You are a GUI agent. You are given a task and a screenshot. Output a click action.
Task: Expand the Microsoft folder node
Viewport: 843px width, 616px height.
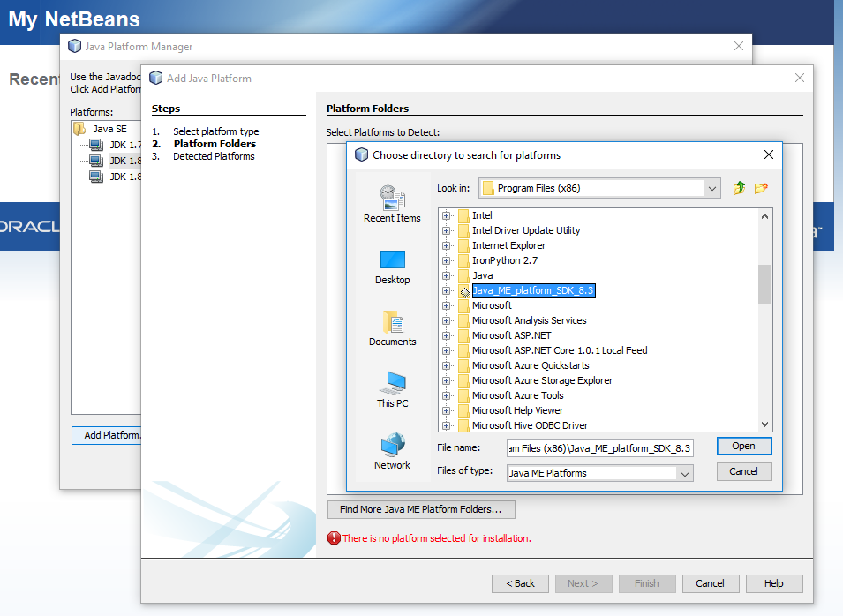tap(446, 306)
